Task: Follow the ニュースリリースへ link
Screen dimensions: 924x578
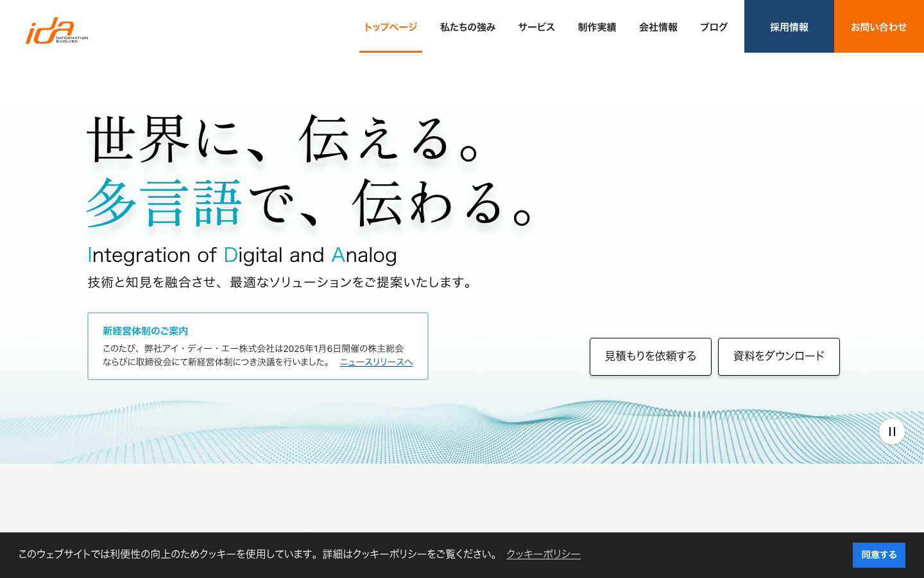Action: pos(376,362)
